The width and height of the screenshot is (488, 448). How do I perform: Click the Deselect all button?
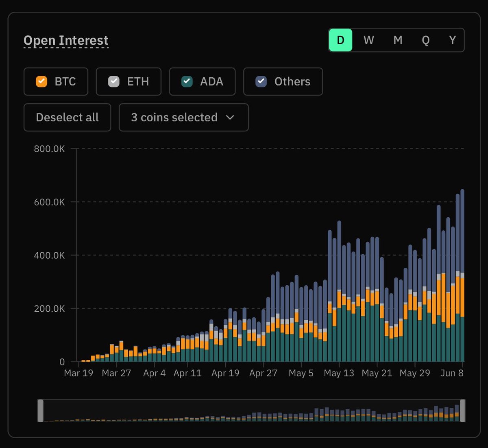click(68, 118)
